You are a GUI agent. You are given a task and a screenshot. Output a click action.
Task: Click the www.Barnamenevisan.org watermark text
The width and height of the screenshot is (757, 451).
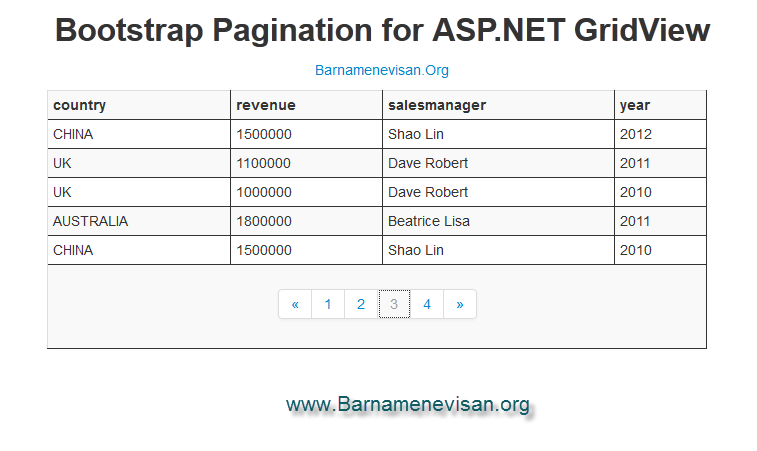pyautogui.click(x=407, y=404)
